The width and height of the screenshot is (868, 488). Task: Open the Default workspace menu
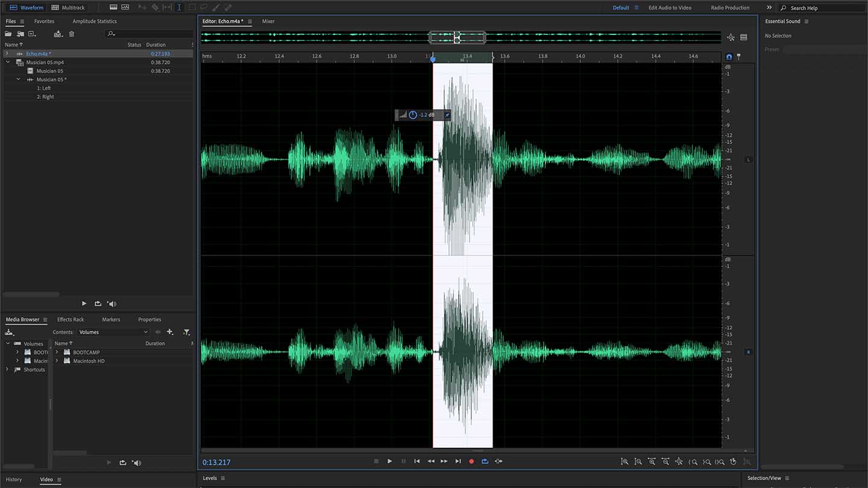pyautogui.click(x=636, y=8)
